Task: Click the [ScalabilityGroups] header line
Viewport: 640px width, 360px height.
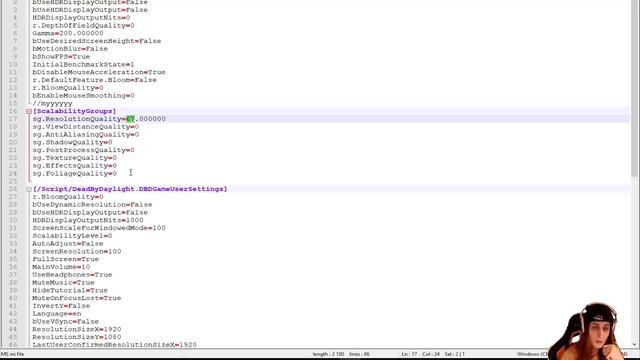Action: coord(74,111)
